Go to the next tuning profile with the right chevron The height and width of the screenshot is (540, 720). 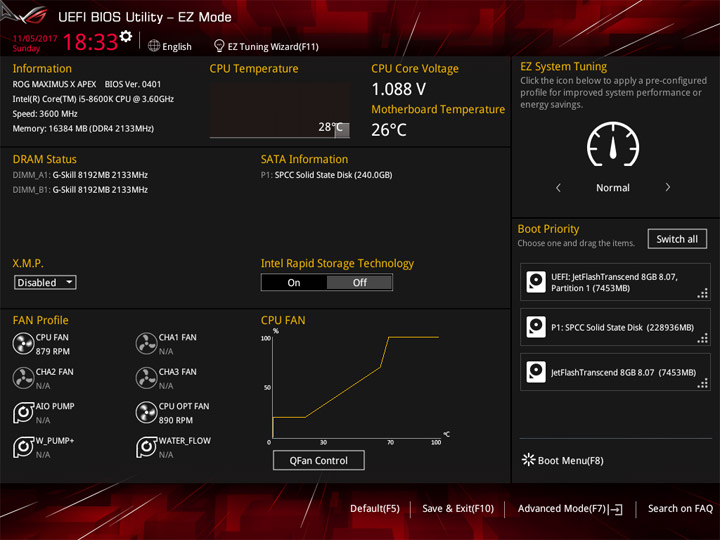click(x=668, y=187)
